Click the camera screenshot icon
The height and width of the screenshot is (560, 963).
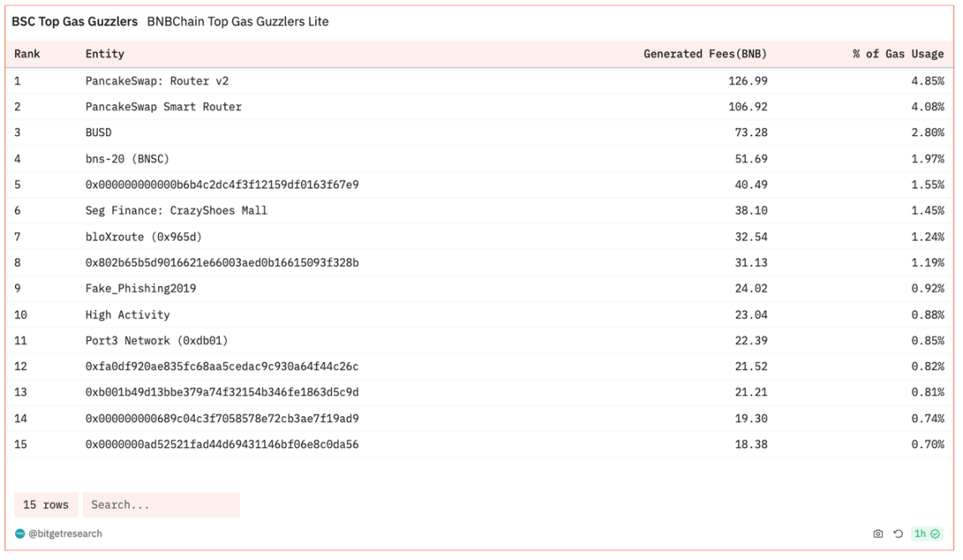coord(878,533)
